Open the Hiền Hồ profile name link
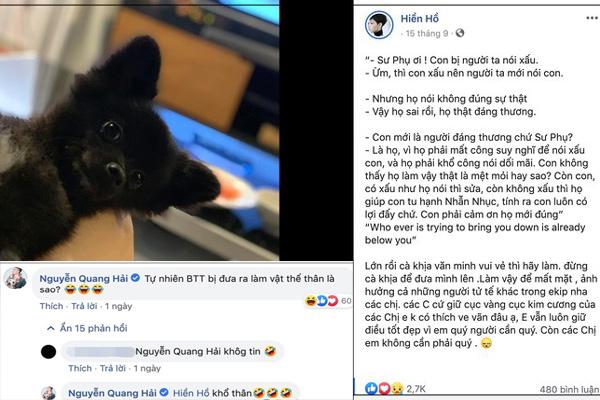Viewport: 600px width, 400px height. (x=419, y=18)
